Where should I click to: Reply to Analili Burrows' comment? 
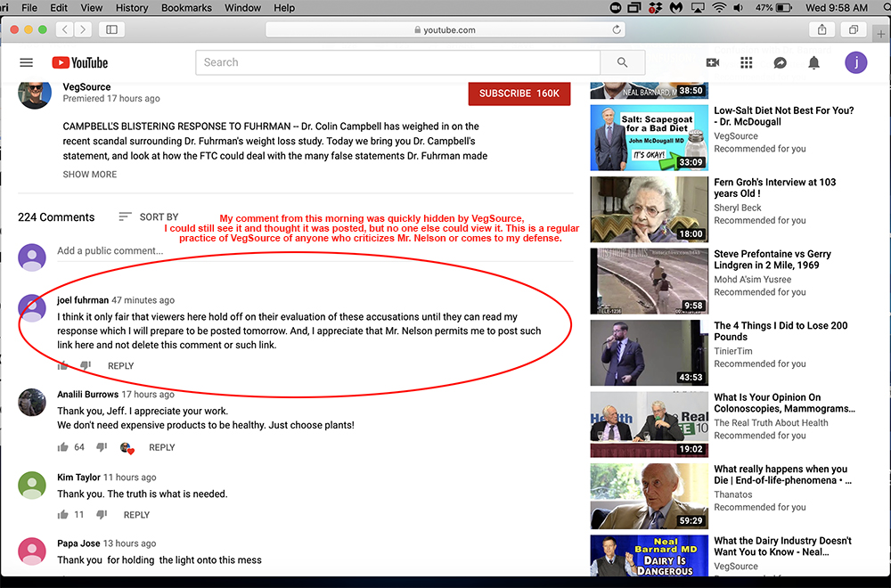point(162,447)
